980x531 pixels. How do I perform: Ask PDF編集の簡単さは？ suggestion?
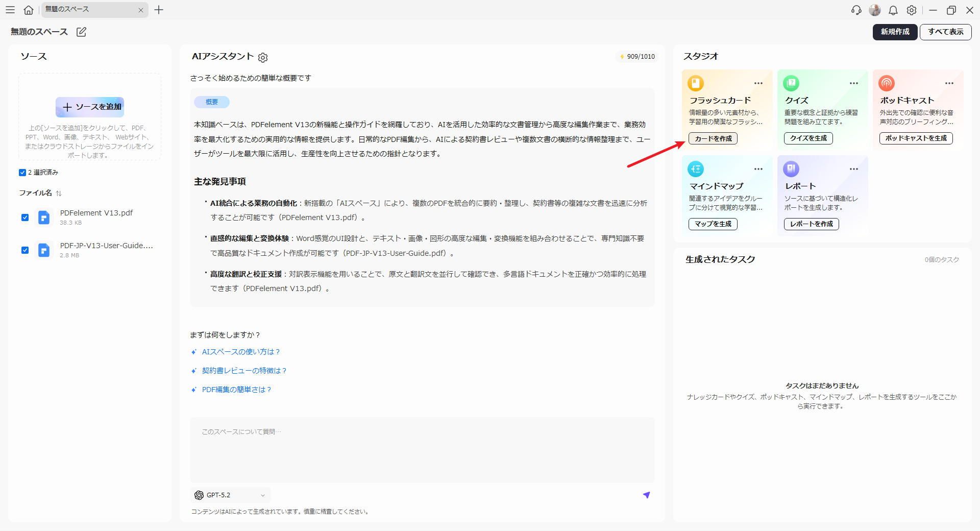pyautogui.click(x=237, y=390)
